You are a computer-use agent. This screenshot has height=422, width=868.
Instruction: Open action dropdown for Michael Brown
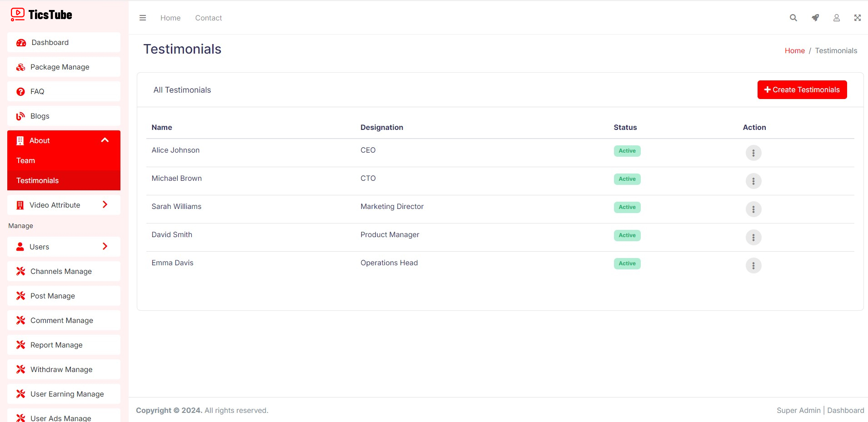pos(753,181)
